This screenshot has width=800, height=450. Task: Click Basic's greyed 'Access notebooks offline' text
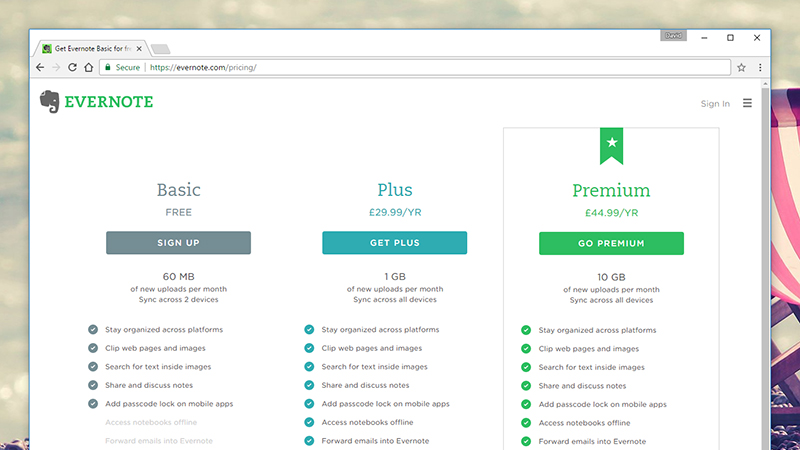point(151,422)
